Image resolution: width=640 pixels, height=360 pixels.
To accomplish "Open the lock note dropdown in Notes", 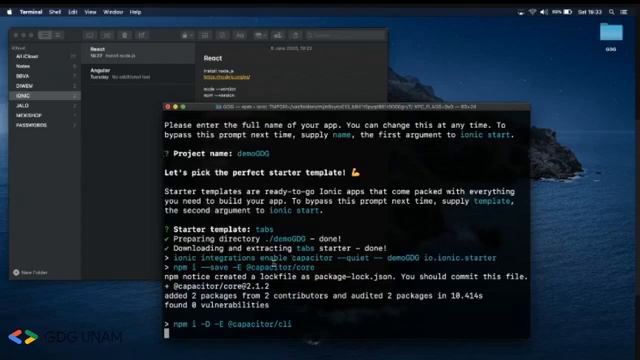I will (x=187, y=36).
